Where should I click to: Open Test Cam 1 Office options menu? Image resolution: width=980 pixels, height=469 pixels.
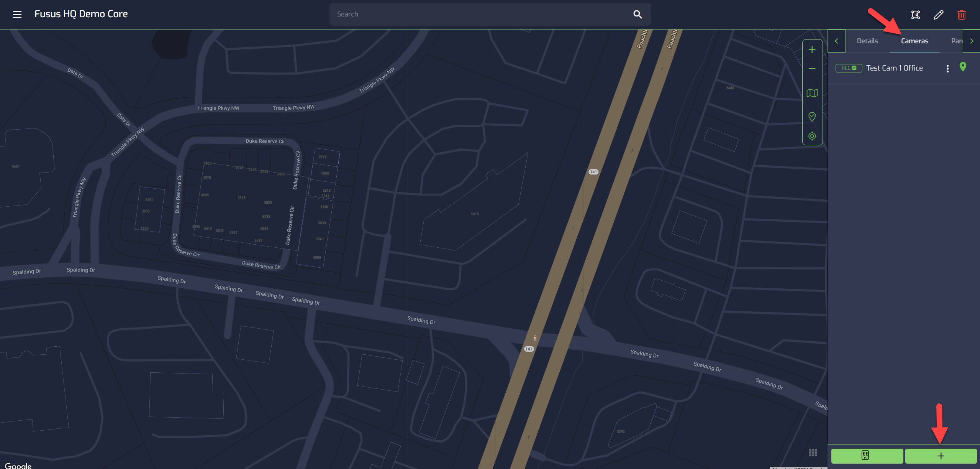click(x=947, y=69)
